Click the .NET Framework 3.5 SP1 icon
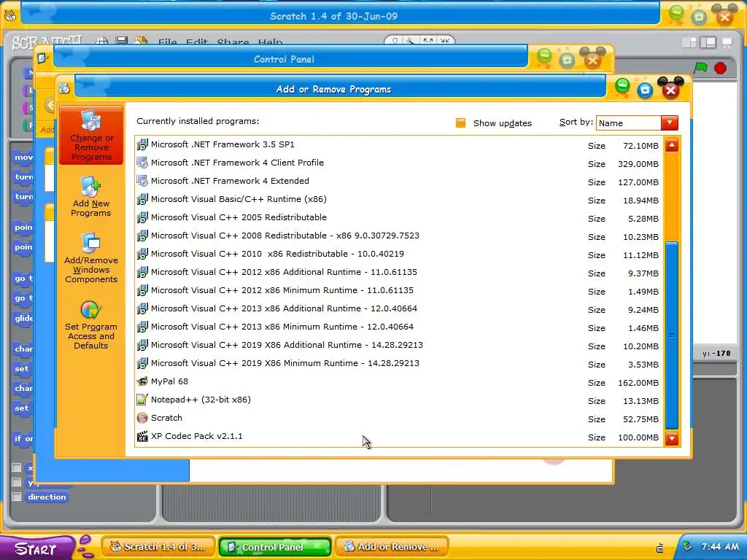 point(142,144)
